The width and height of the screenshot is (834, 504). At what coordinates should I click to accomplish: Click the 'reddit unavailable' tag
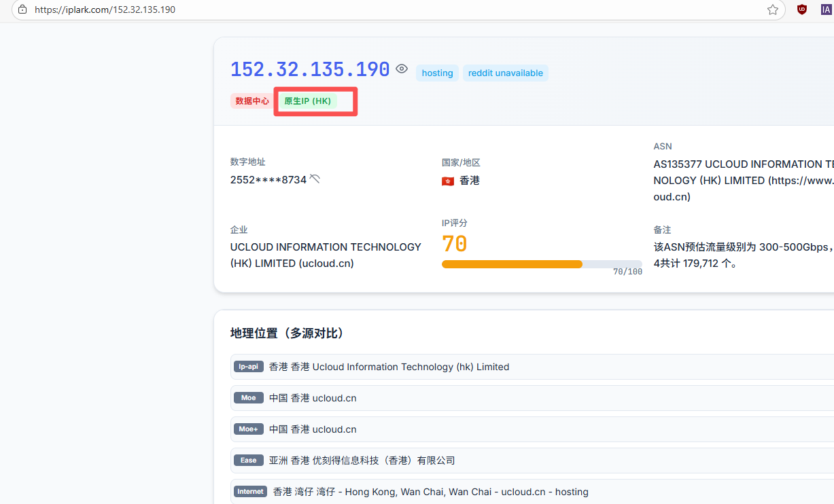505,73
